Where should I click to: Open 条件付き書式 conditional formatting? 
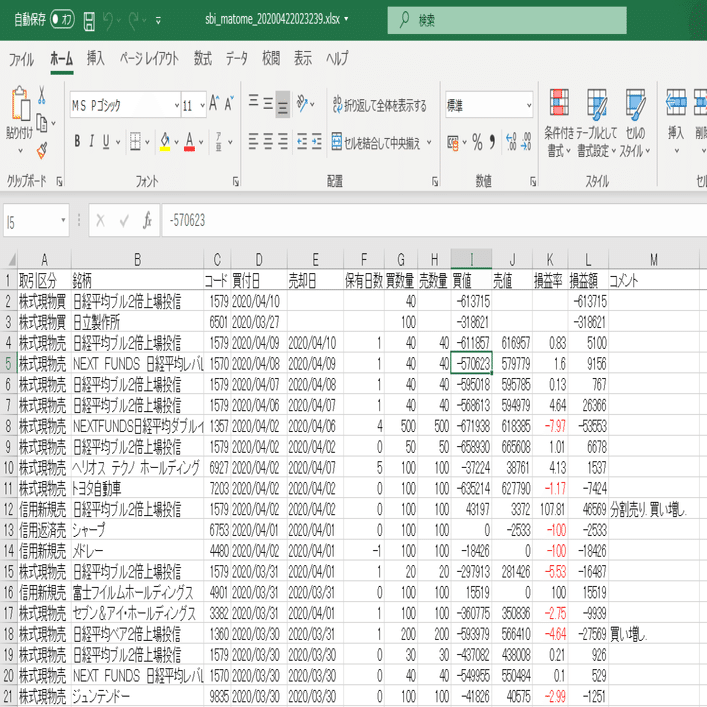[559, 123]
